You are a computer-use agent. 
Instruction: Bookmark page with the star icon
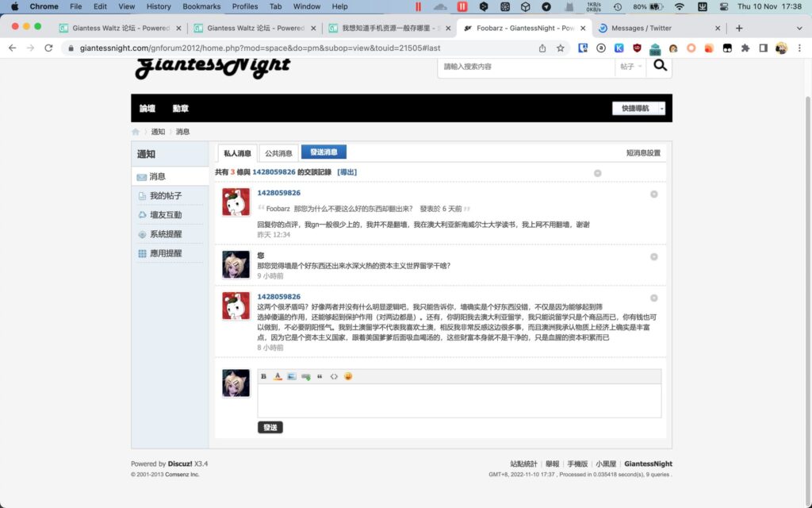[x=561, y=48]
